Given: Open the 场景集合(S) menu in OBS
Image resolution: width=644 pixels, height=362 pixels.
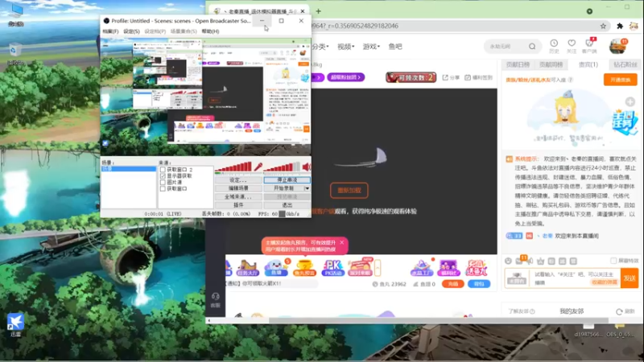Looking at the screenshot, I should [x=184, y=31].
